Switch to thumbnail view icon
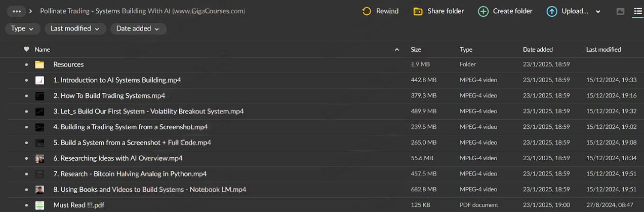The width and height of the screenshot is (644, 212). 620,11
